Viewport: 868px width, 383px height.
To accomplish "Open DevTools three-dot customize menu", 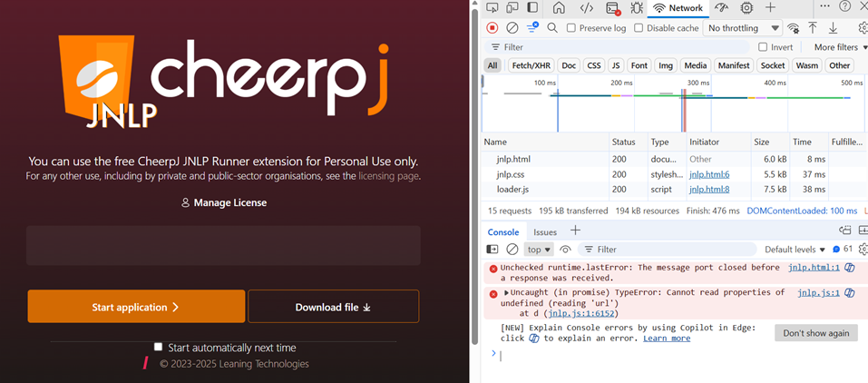I will (x=824, y=6).
